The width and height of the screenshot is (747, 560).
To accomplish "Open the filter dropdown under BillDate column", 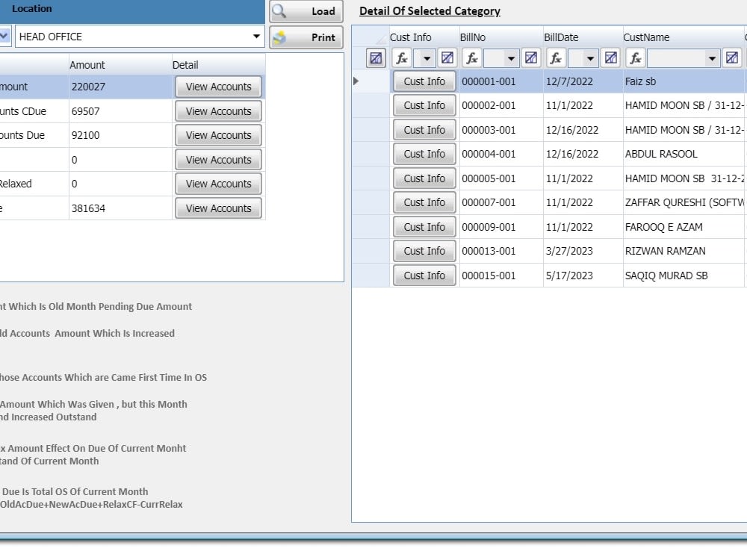I will coord(590,58).
